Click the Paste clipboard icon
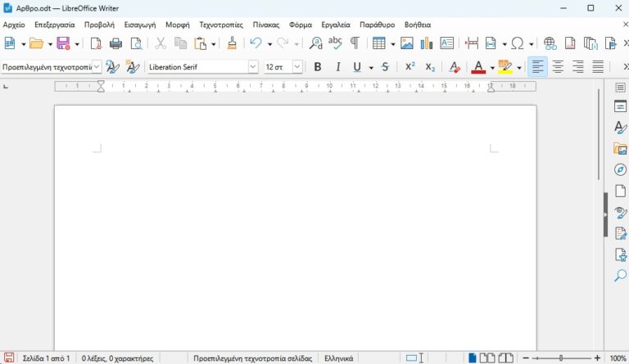629x364 pixels. pos(200,43)
